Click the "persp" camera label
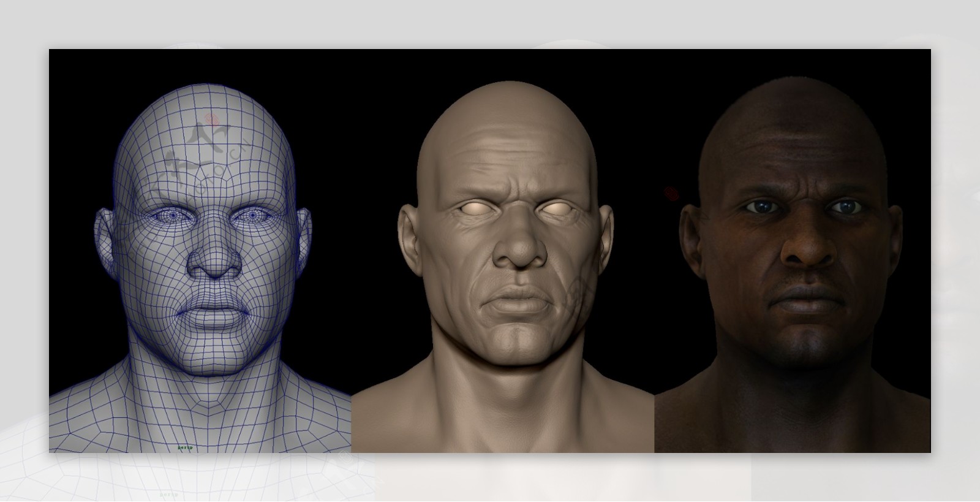Image resolution: width=980 pixels, height=502 pixels. (184, 447)
